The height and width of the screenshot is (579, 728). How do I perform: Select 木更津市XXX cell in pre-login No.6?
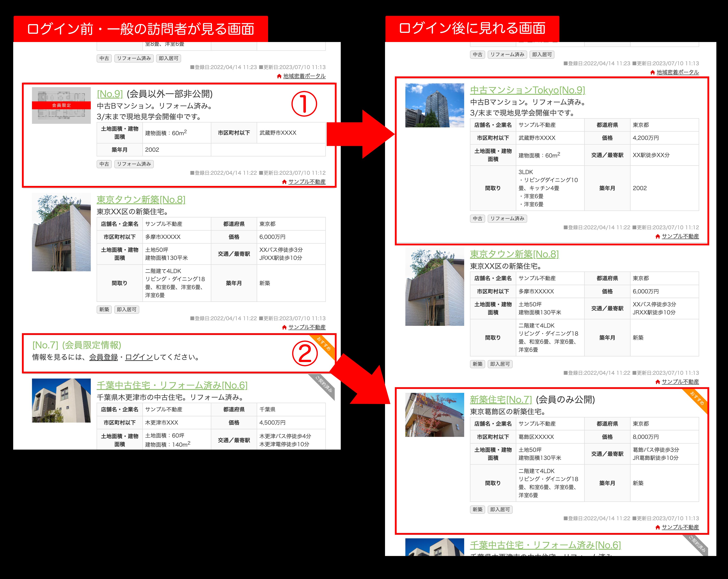click(x=177, y=422)
